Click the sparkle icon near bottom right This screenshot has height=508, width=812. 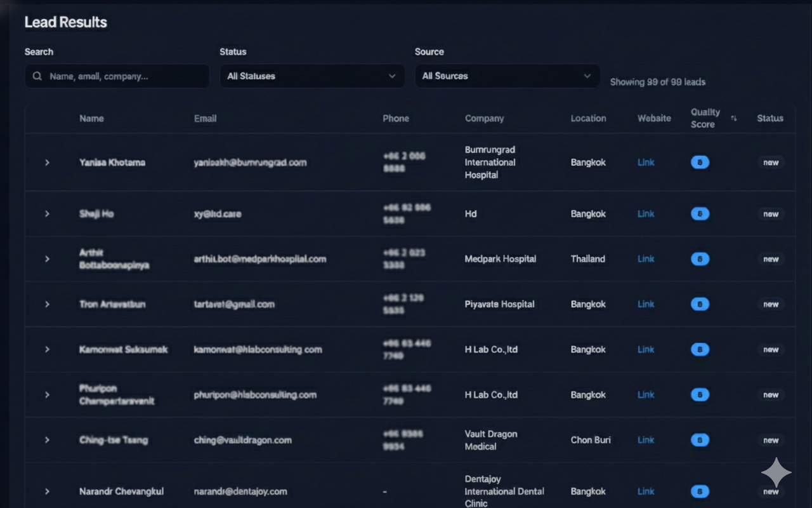pos(776,472)
